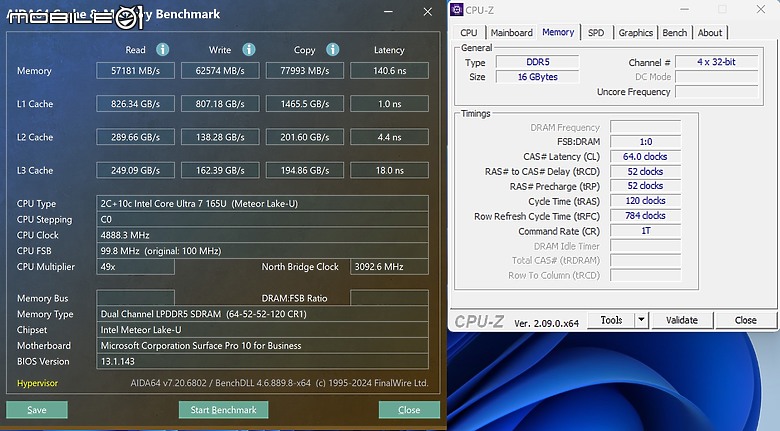Click the L2 Cache read 289.66 GB/s value
The width and height of the screenshot is (780, 431).
coord(135,137)
